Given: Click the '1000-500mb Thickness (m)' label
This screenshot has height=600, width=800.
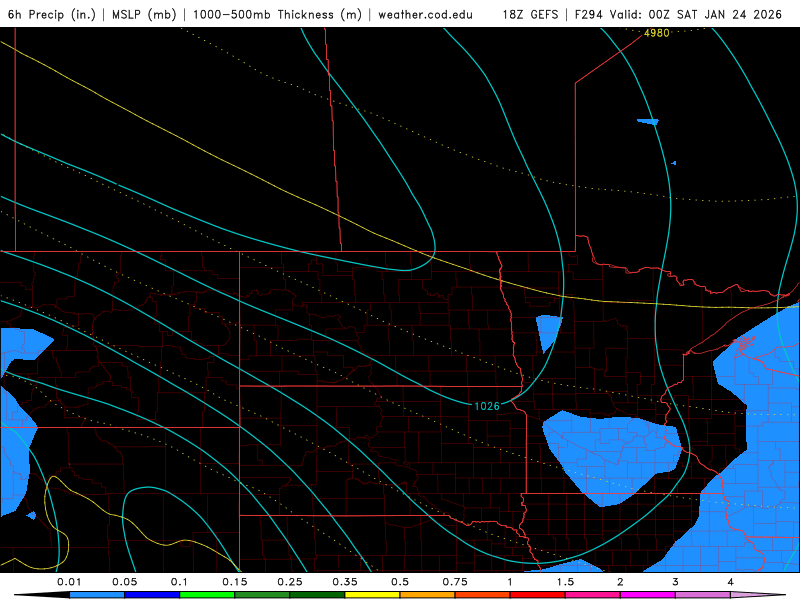Looking at the screenshot, I should 277,14.
